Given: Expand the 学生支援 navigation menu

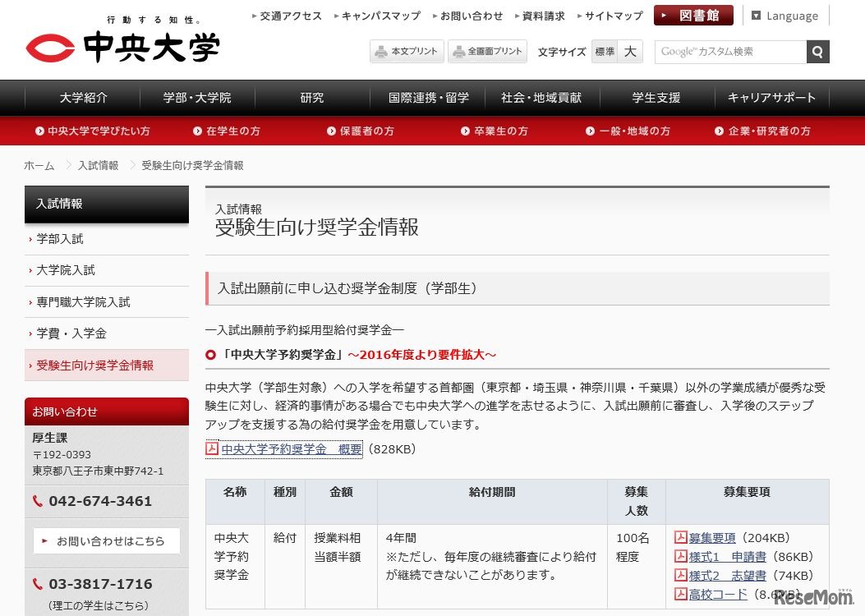Looking at the screenshot, I should (x=655, y=97).
